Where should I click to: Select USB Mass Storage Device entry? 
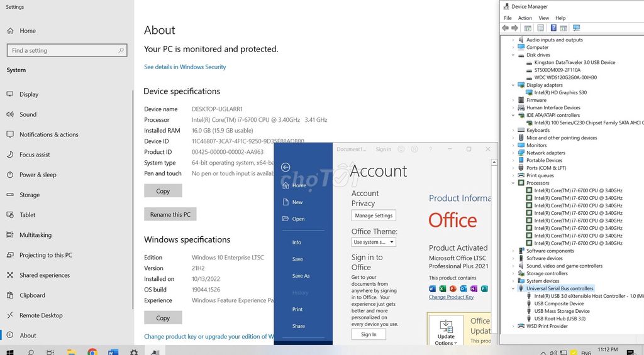pos(562,311)
